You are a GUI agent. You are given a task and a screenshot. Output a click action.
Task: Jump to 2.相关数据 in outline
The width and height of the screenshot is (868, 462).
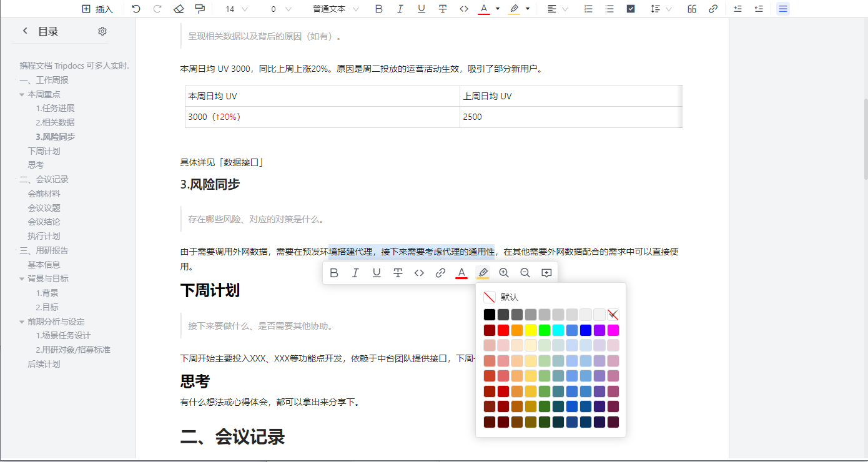[55, 122]
